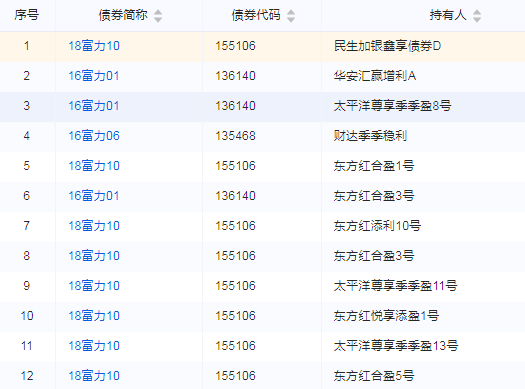The image size is (525, 389).
Task: Open 18富力10 bond link in row 1
Action: coord(94,46)
